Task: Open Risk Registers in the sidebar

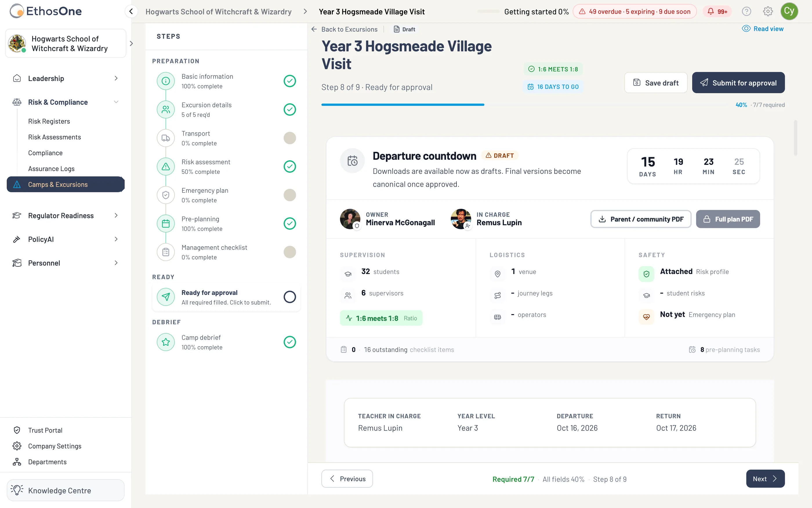Action: 49,121
